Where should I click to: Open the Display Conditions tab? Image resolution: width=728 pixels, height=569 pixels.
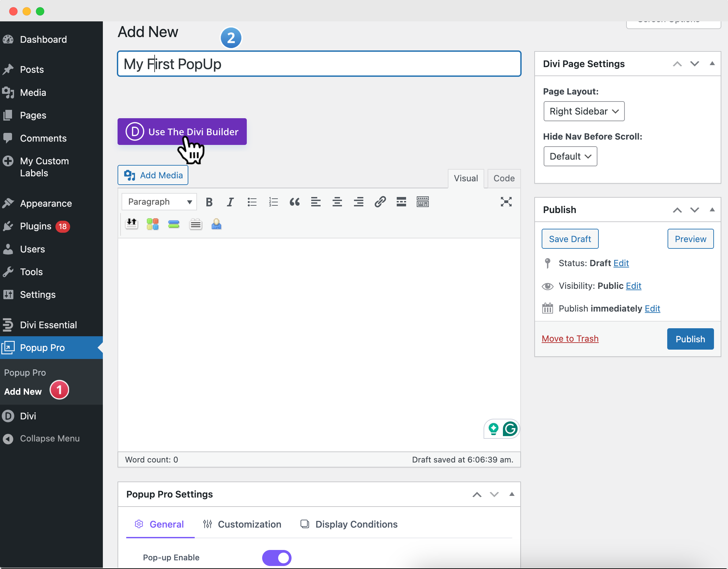tap(349, 524)
